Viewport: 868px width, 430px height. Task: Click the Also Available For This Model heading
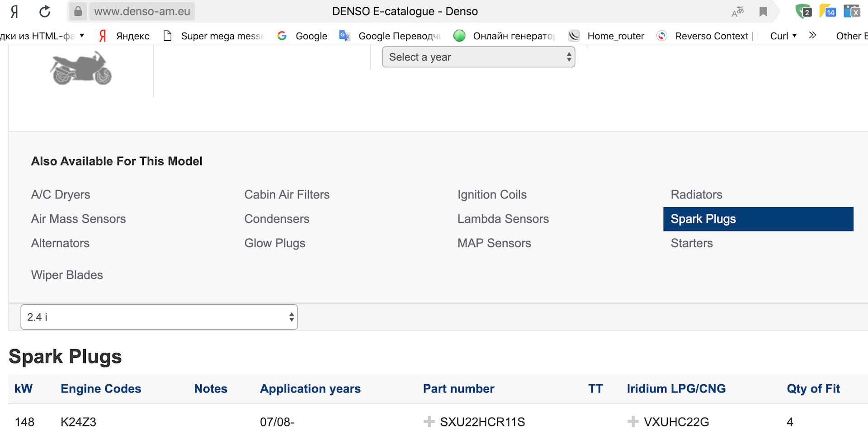[x=117, y=161]
